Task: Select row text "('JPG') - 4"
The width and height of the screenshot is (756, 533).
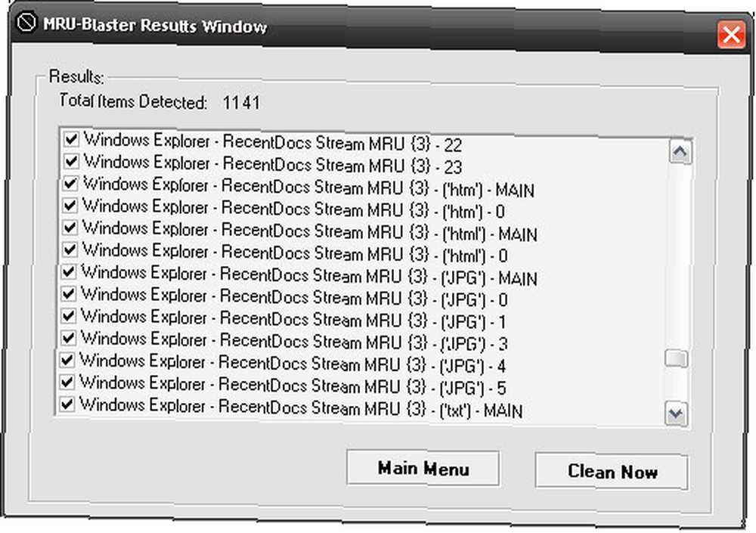Action: (293, 363)
